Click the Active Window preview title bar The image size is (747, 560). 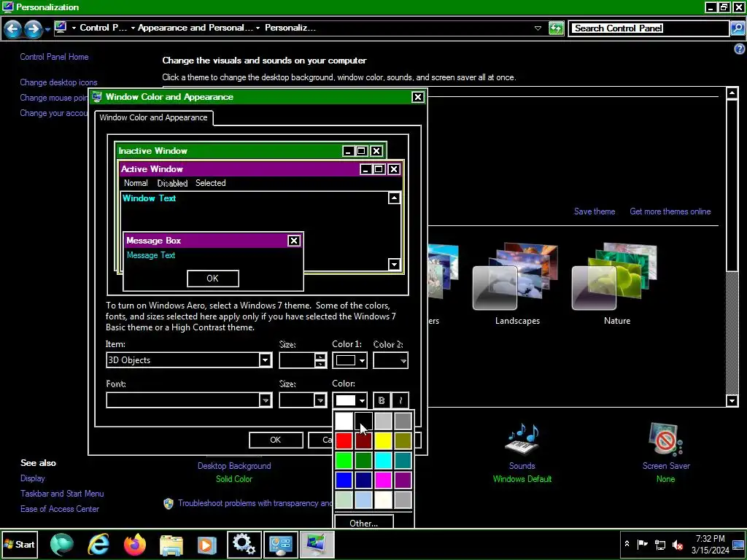[x=260, y=169]
